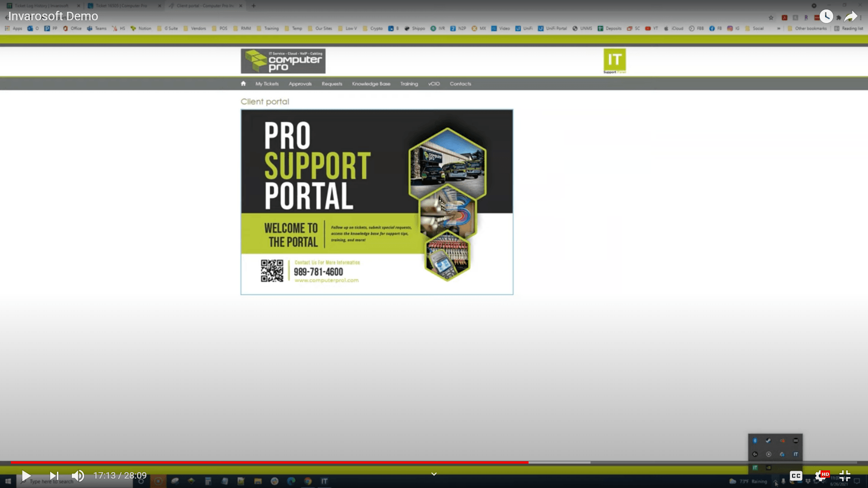Viewport: 868px width, 488px height.
Task: Go to portal Home icon
Action: pos(243,84)
